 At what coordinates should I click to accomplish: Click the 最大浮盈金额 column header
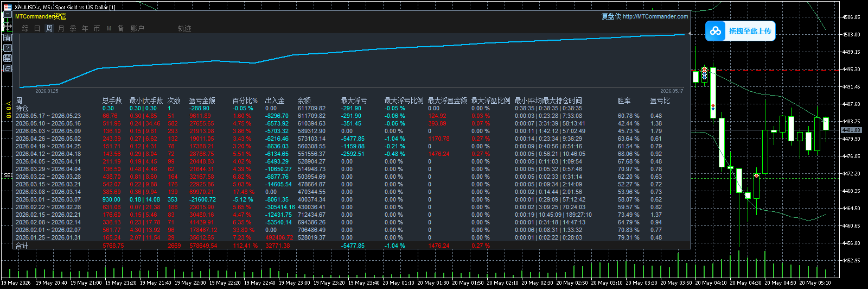[448, 100]
